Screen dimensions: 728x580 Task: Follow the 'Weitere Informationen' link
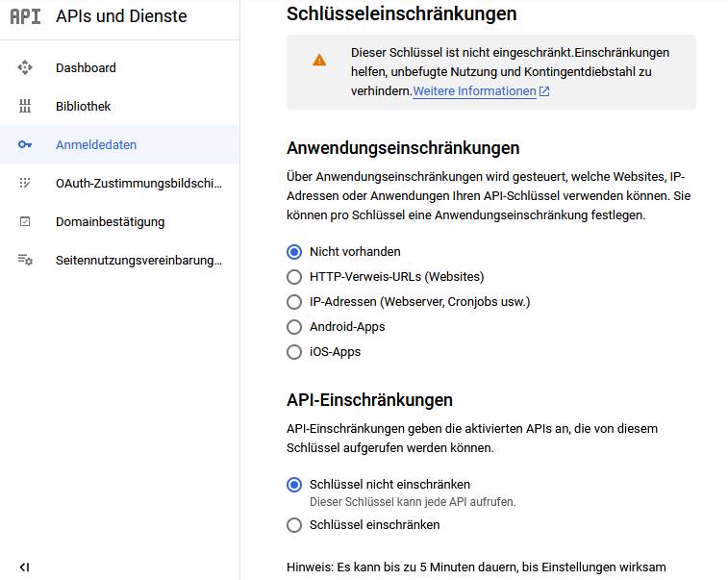coord(474,91)
